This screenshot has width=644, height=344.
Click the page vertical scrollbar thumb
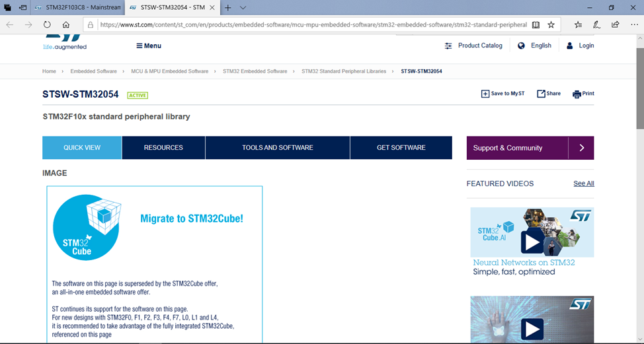640,88
